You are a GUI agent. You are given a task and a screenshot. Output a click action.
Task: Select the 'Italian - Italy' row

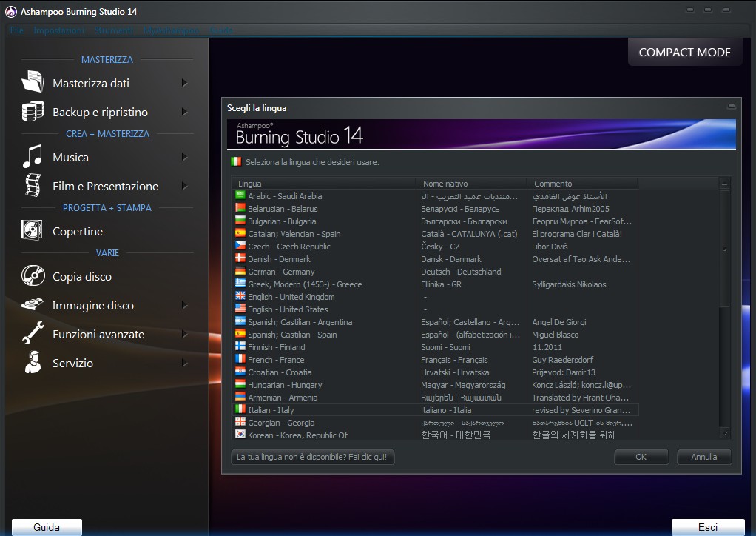click(436, 410)
